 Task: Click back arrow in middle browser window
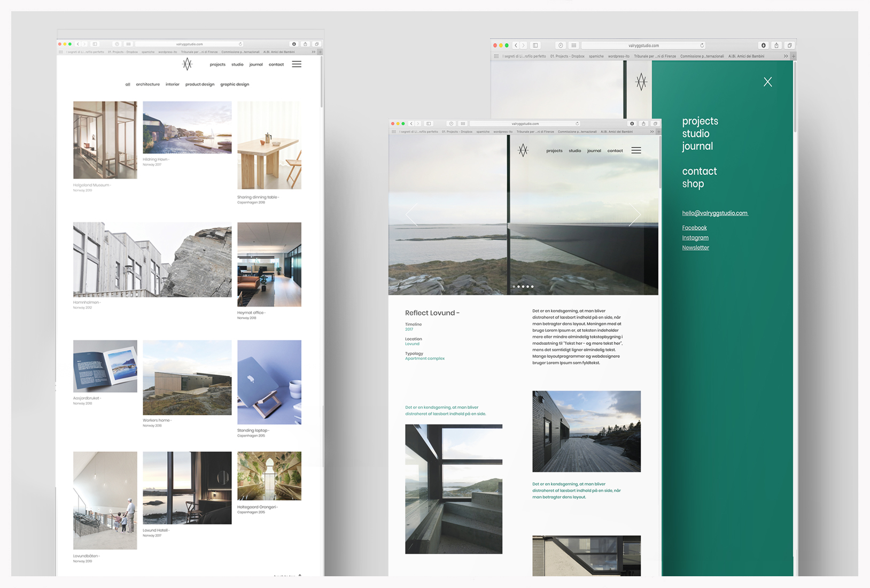[x=411, y=123]
